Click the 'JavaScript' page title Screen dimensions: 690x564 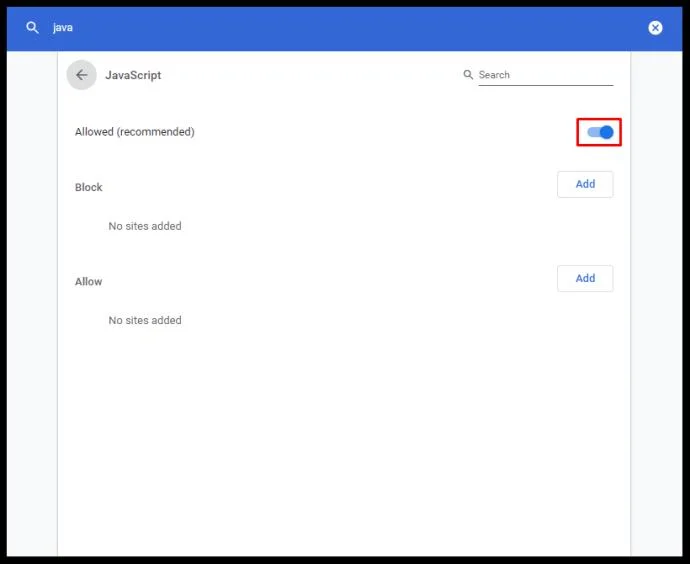pos(133,75)
